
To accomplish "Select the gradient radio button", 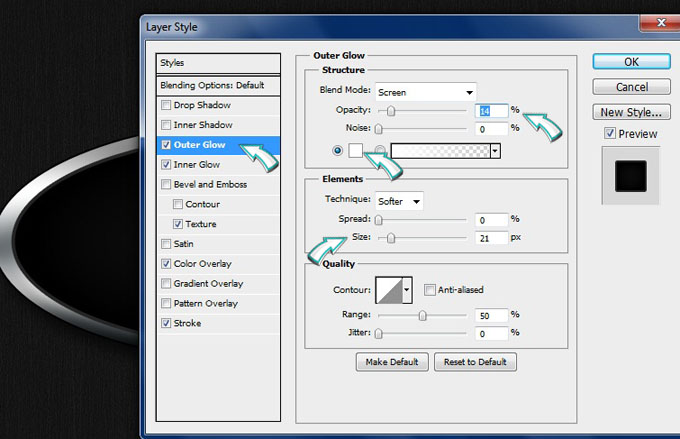I will 380,150.
